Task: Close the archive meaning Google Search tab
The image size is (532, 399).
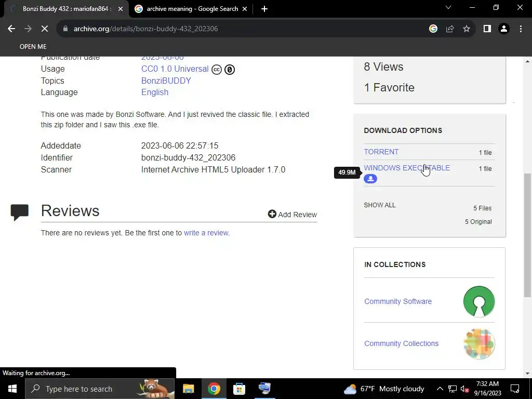Action: [x=245, y=9]
